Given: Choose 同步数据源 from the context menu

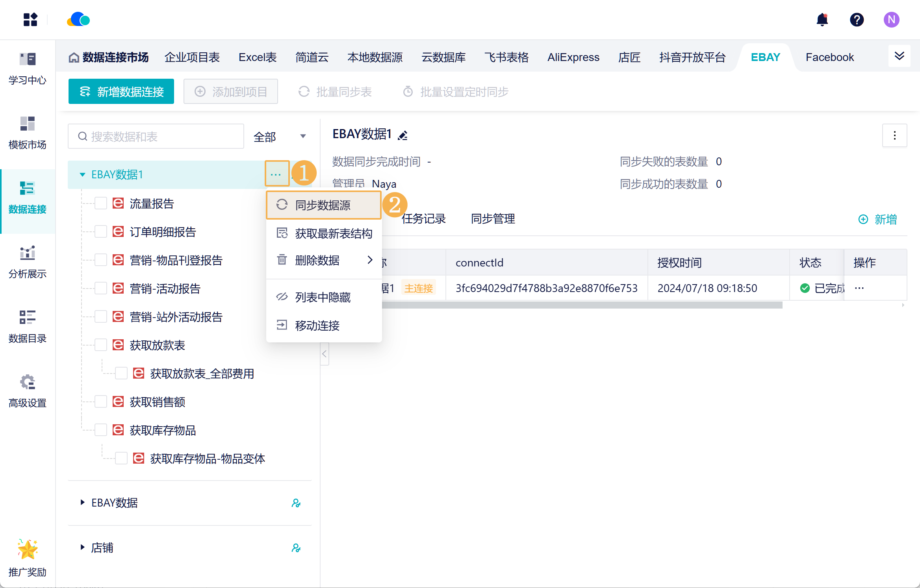Looking at the screenshot, I should pos(323,205).
